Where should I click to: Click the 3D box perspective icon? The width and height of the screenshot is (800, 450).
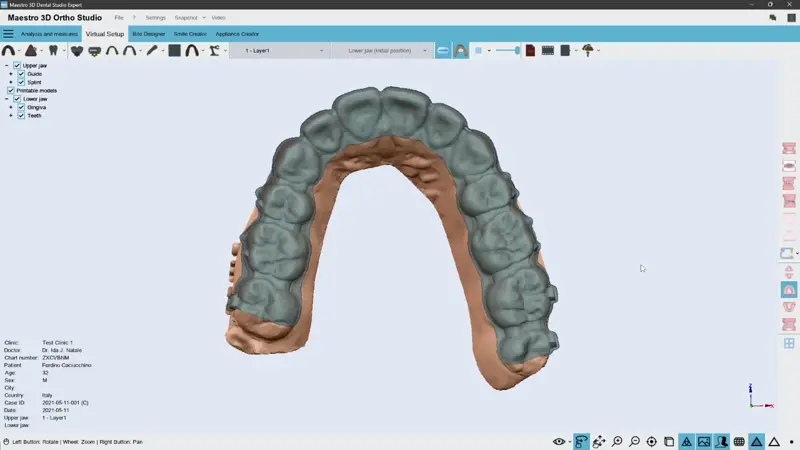click(669, 442)
